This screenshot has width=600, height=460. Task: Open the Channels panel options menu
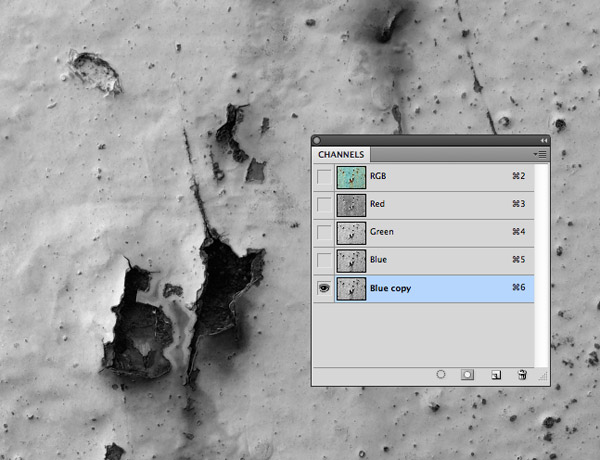(x=540, y=154)
